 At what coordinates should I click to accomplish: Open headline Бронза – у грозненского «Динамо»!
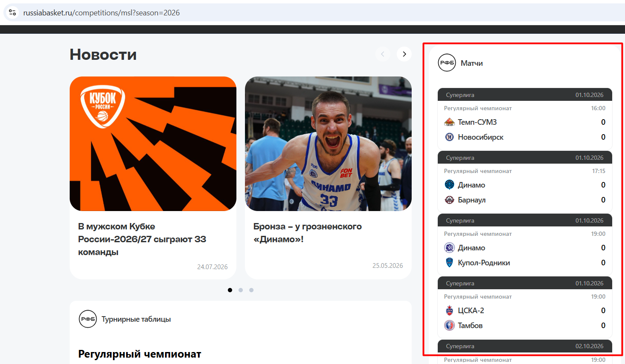tap(307, 233)
